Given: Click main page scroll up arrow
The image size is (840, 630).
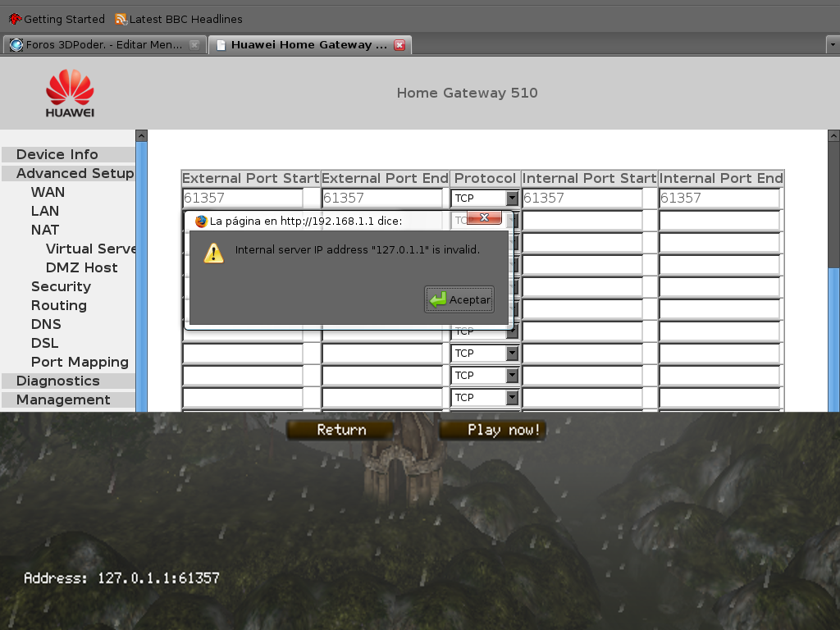Looking at the screenshot, I should (833, 135).
